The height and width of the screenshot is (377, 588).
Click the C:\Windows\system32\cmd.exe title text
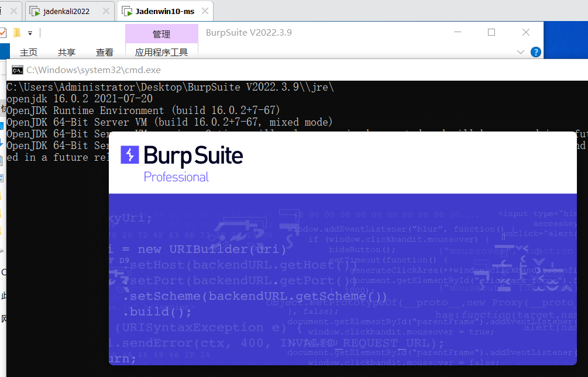tap(94, 70)
